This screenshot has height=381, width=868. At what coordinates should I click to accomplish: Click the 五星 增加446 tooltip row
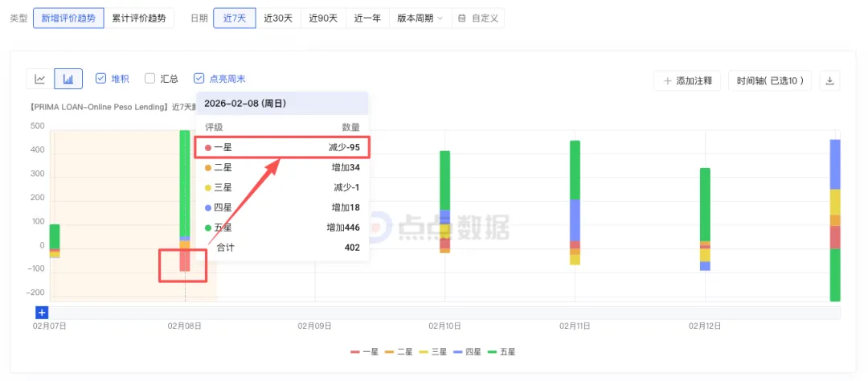[282, 227]
